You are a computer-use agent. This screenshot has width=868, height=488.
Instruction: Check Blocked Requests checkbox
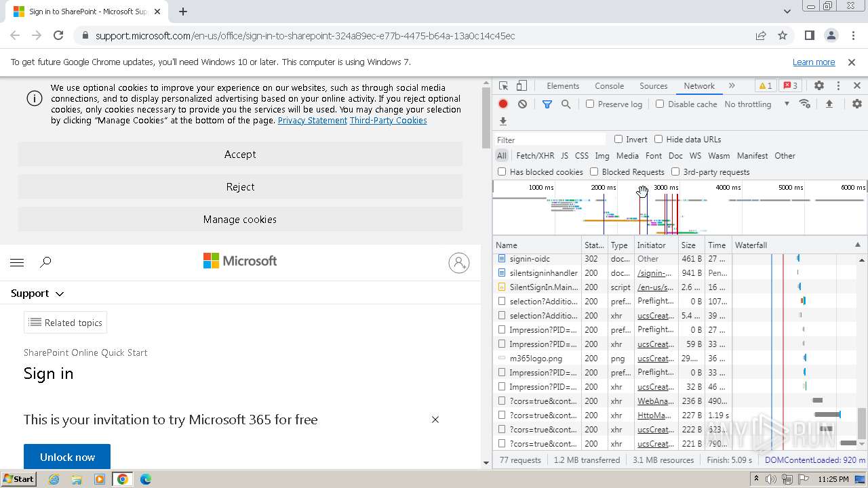[594, 171]
